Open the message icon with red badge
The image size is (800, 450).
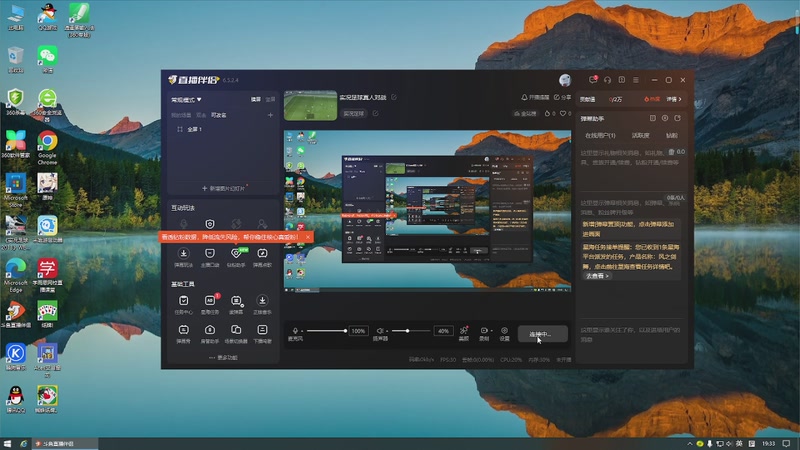point(593,80)
